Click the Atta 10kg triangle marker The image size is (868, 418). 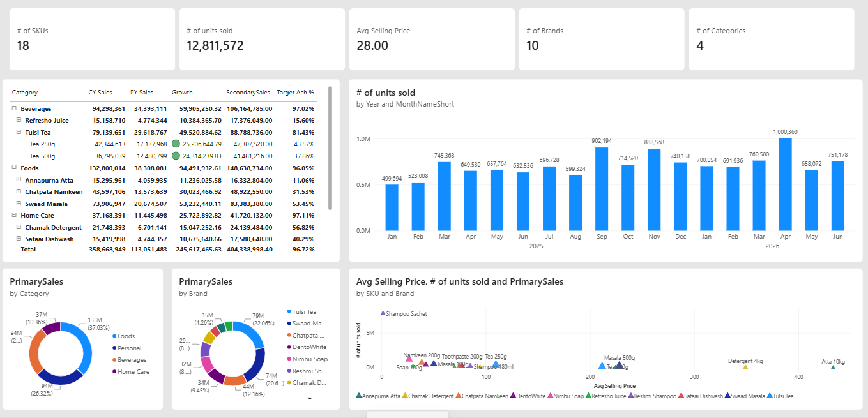coord(833,367)
